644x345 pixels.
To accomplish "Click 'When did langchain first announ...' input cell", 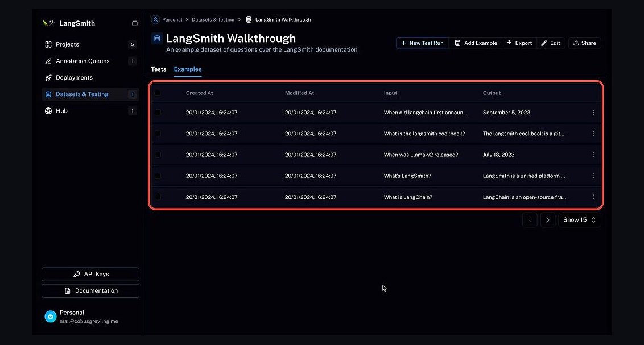I will pyautogui.click(x=426, y=113).
